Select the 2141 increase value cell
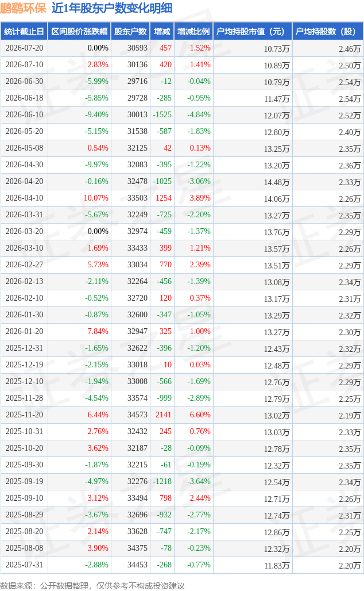364x591 pixels. pos(162,415)
